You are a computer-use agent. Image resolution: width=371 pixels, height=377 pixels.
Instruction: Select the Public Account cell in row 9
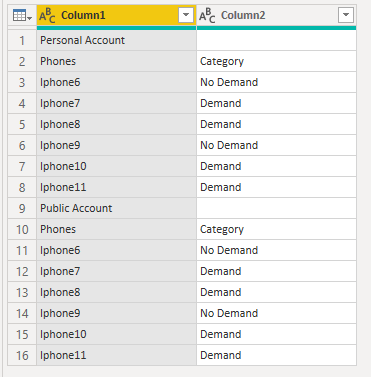116,208
